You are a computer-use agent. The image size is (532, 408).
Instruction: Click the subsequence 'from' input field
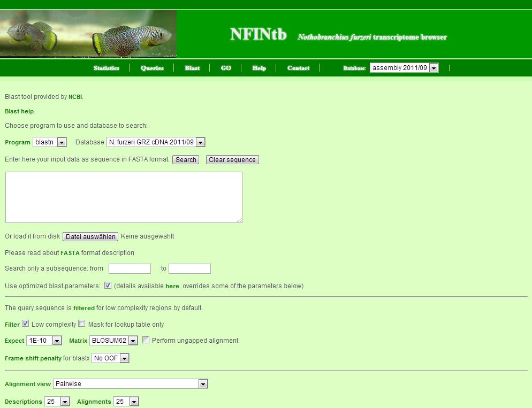click(130, 268)
